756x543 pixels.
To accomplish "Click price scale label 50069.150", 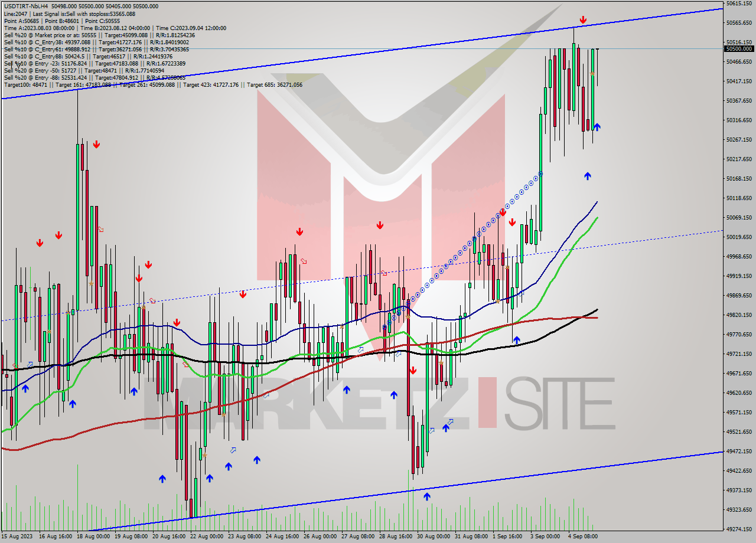I will (739, 217).
